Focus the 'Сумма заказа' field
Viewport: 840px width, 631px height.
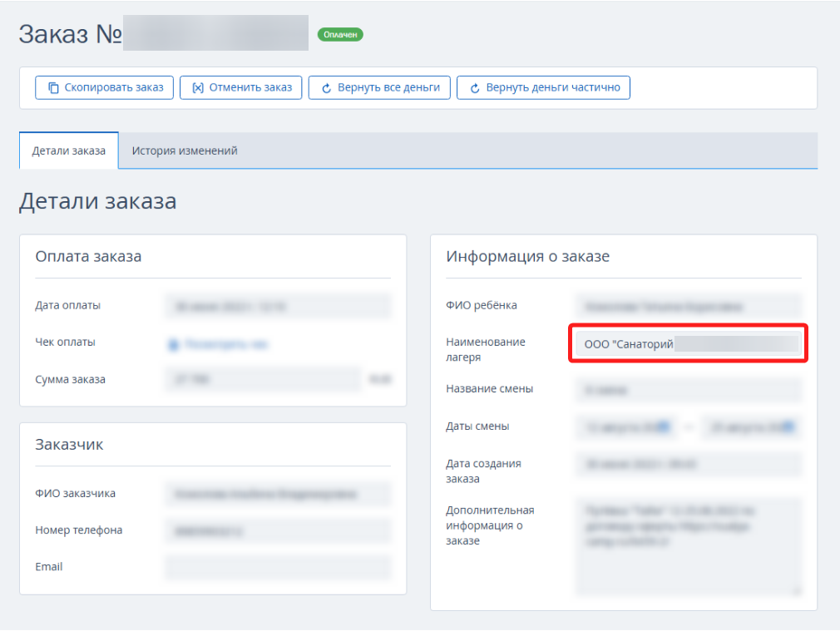pos(263,380)
